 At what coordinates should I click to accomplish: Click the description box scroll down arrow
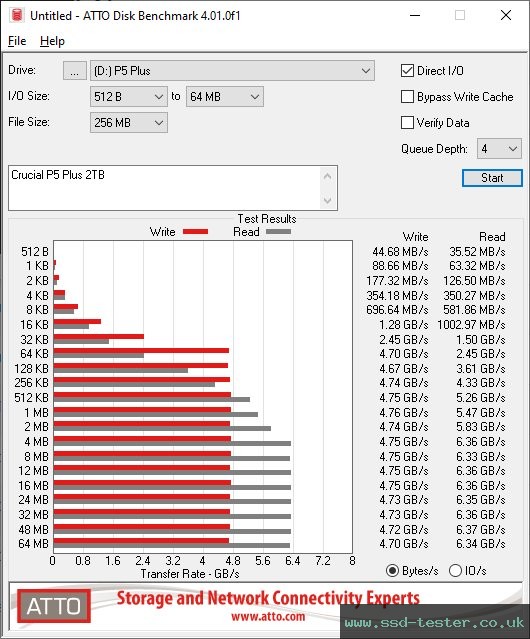pos(328,200)
